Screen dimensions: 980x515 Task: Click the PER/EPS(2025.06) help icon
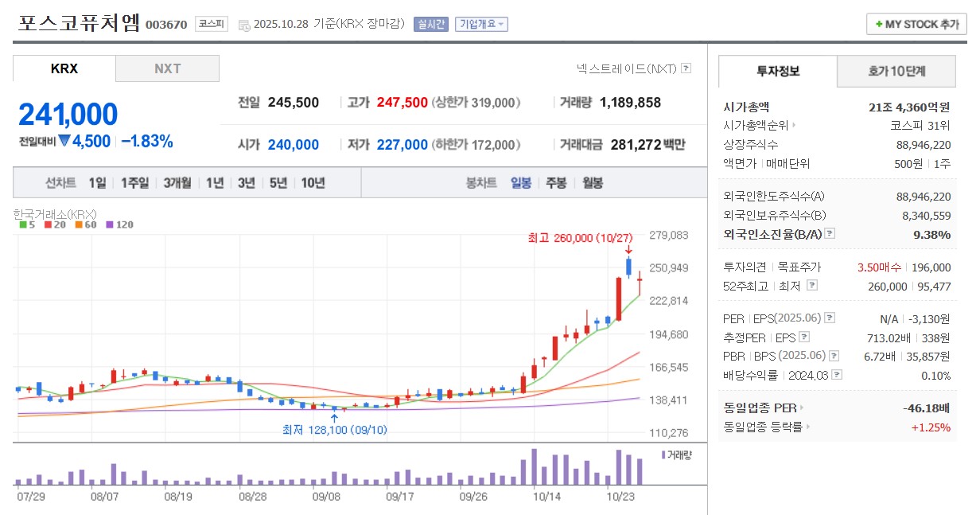pyautogui.click(x=829, y=318)
